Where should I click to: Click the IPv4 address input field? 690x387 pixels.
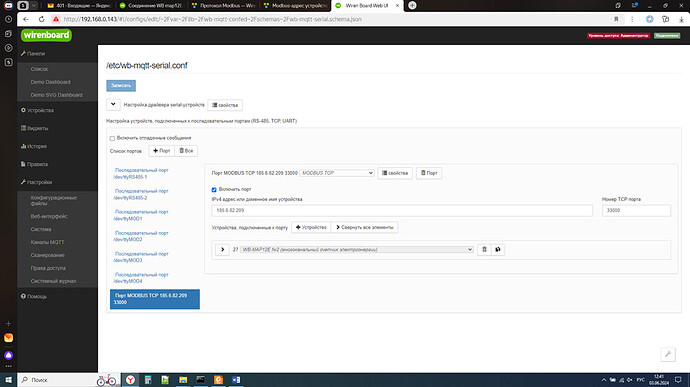click(402, 210)
